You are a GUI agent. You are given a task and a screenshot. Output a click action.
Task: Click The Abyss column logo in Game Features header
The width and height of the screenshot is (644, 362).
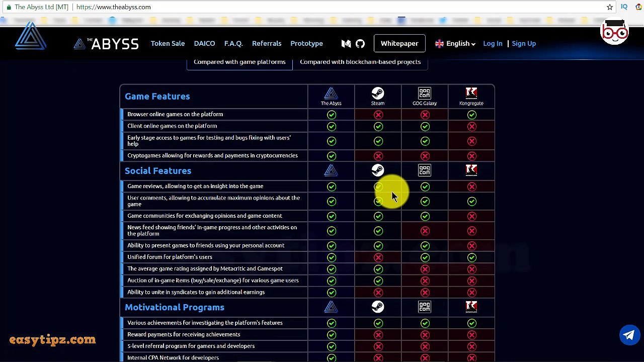click(x=331, y=94)
